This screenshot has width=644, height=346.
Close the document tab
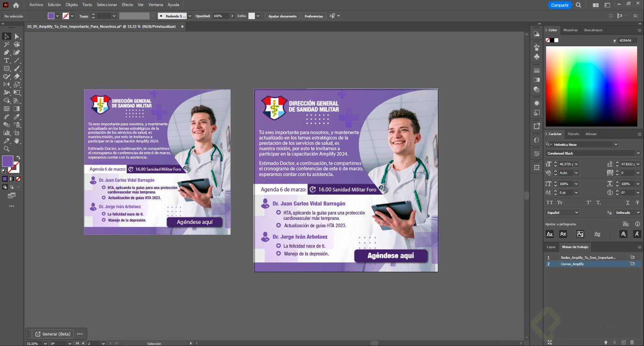(x=182, y=27)
